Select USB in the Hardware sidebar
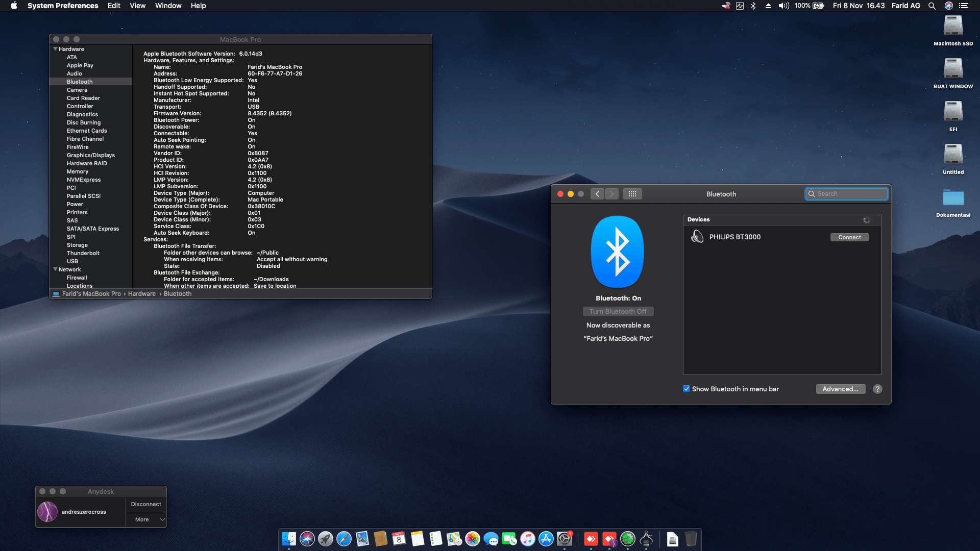 coord(72,261)
